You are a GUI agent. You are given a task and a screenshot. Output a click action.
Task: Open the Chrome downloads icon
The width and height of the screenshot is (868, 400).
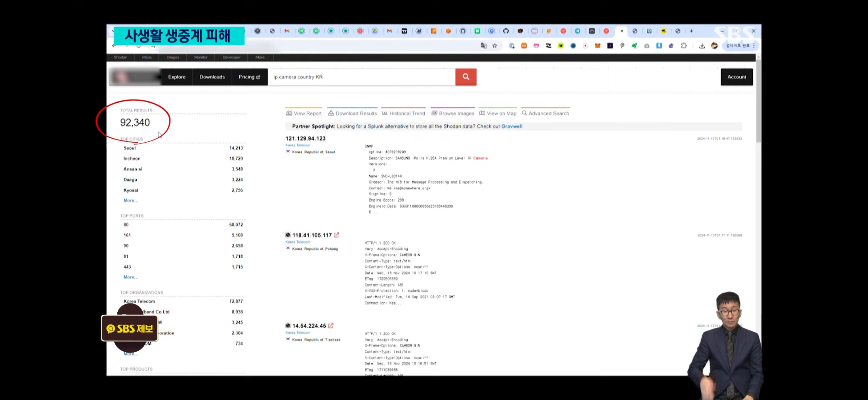tap(702, 46)
